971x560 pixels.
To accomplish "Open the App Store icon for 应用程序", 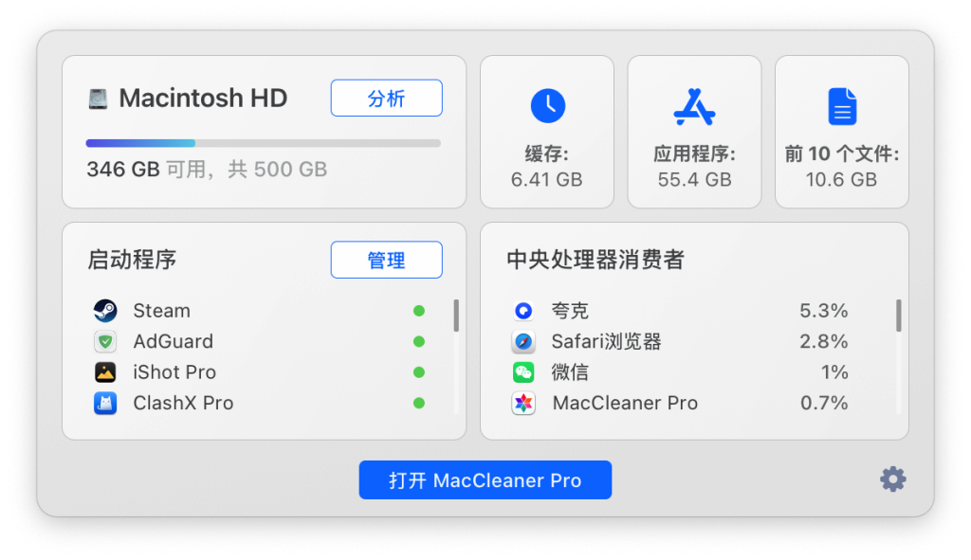I will [694, 106].
